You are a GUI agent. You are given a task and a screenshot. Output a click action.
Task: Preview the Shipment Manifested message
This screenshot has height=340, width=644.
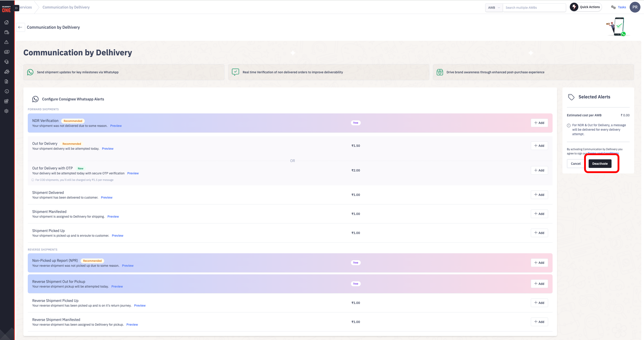coord(113,217)
